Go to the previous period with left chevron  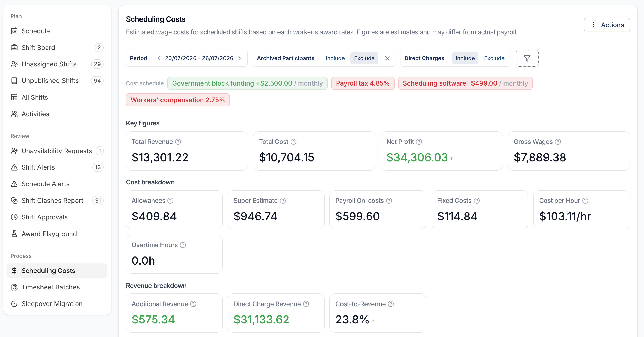(159, 58)
